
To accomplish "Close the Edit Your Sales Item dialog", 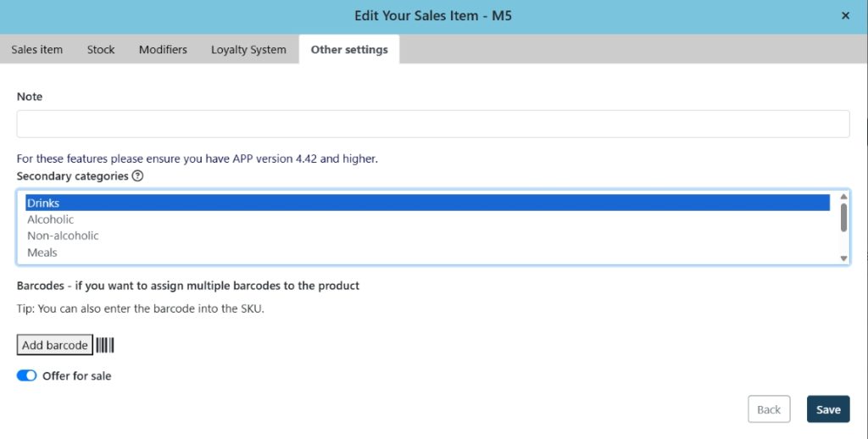I will 845,16.
